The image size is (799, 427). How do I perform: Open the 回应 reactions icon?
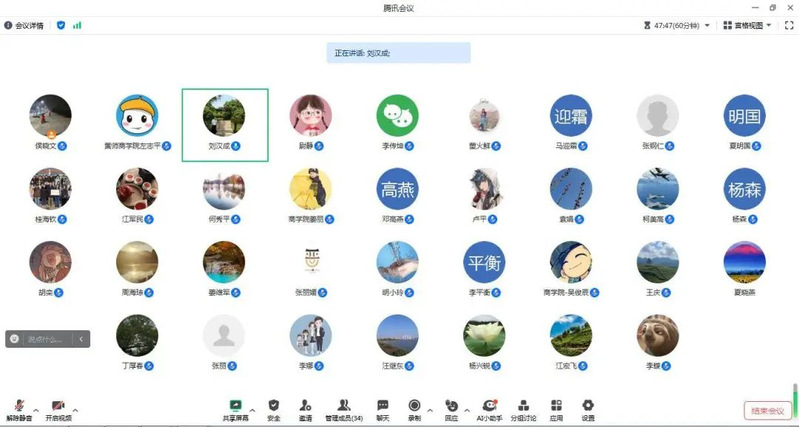coord(451,408)
